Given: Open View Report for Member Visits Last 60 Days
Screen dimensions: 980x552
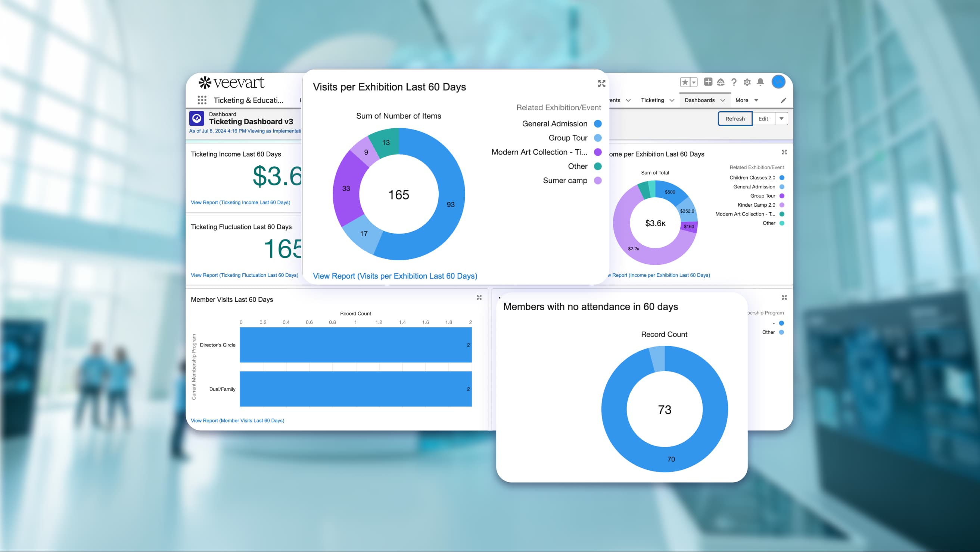Looking at the screenshot, I should coord(237,420).
